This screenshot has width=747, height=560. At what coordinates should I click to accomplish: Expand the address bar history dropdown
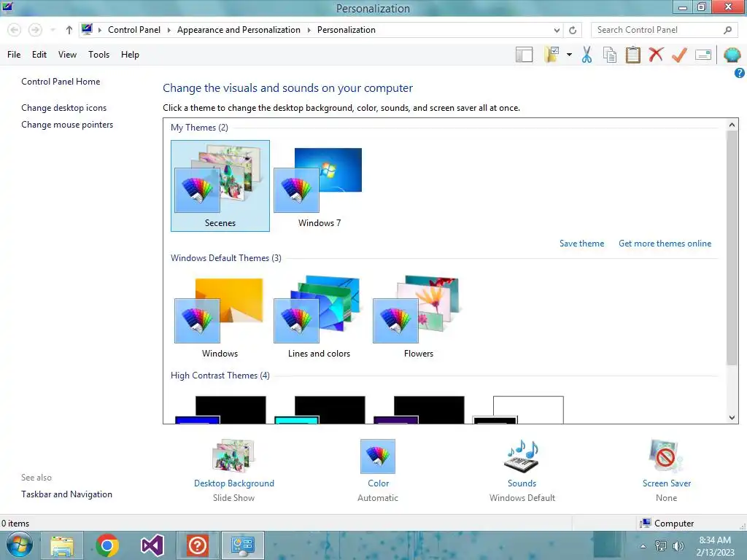[x=557, y=30]
